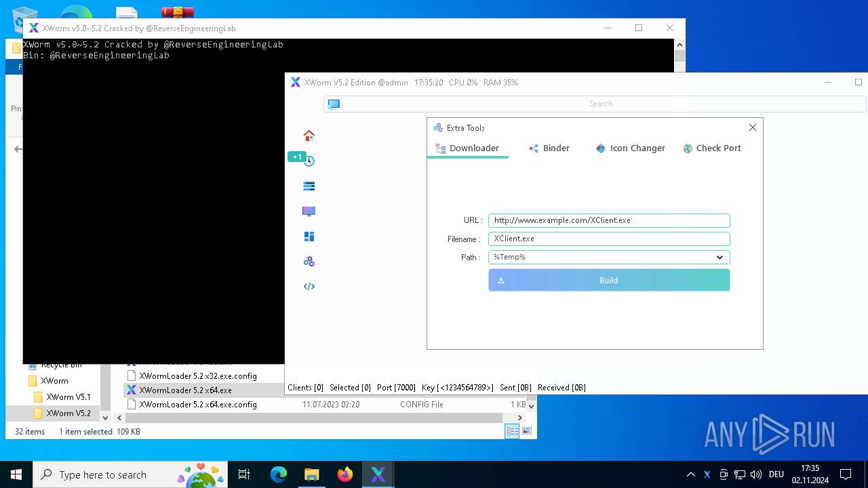Viewport: 868px width, 488px height.
Task: Switch Explorer to large icons view
Action: coord(526,432)
